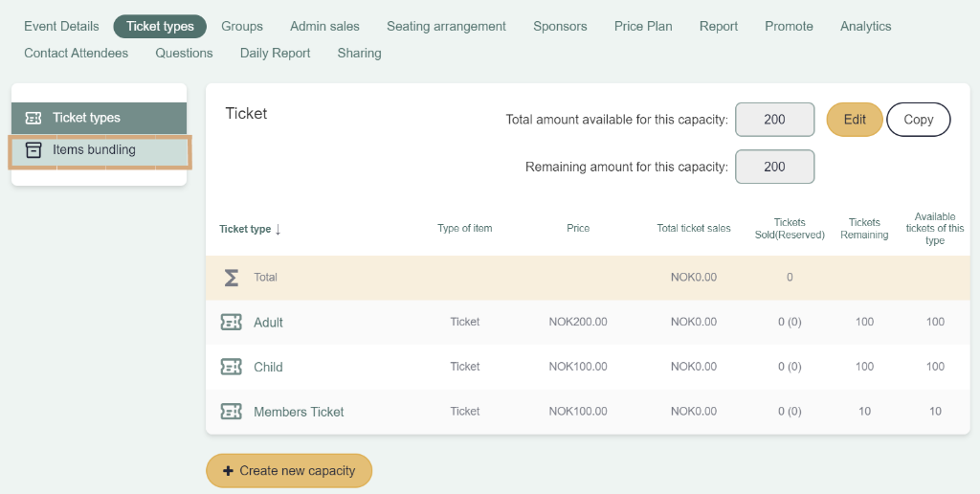980x494 pixels.
Task: Create new capacity button
Action: click(289, 471)
